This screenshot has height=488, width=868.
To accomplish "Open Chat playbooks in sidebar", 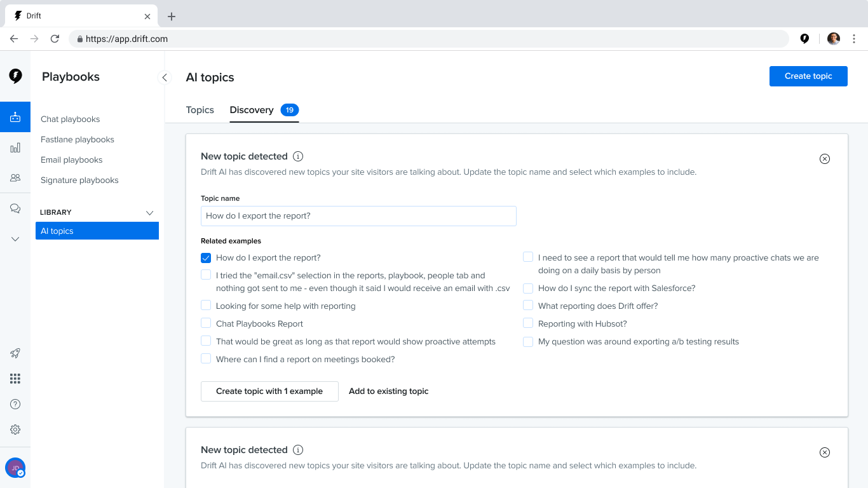I will coord(71,119).
